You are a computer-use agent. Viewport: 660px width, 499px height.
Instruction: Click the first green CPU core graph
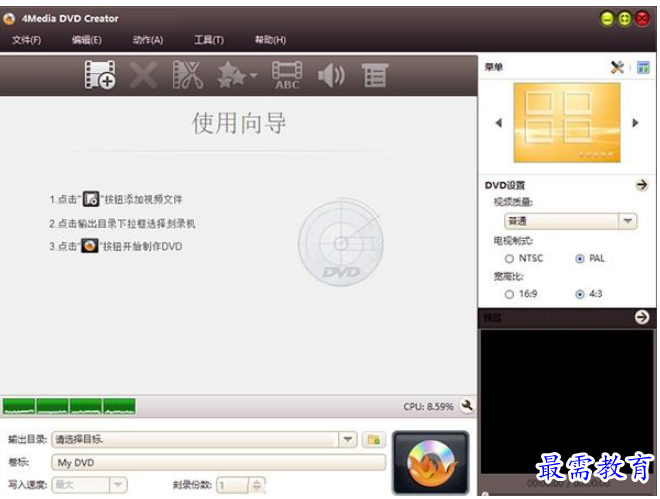click(19, 406)
